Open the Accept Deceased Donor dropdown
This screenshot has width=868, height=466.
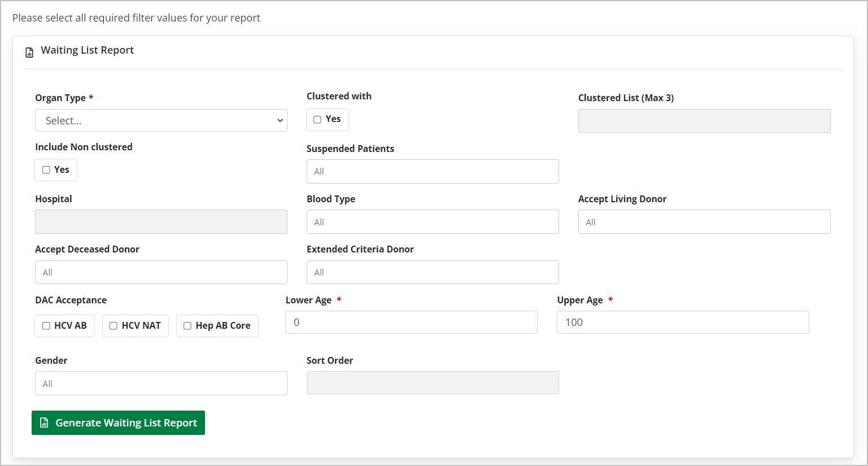coord(161,272)
